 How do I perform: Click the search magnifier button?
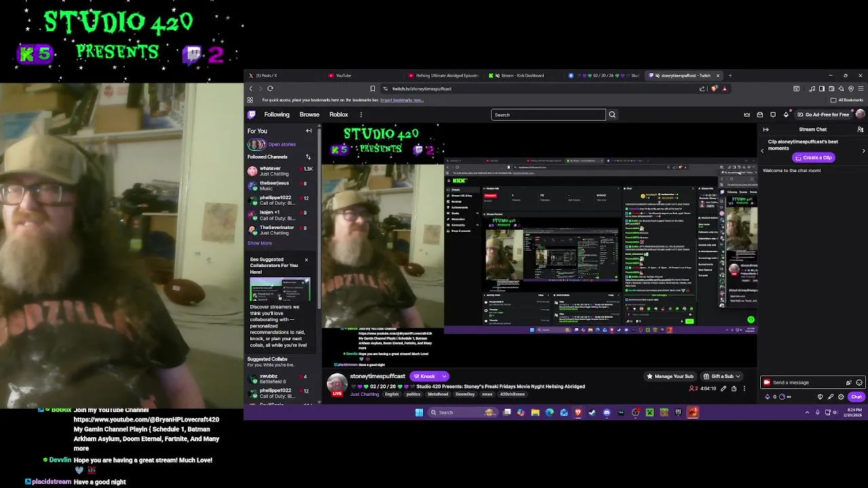(612, 115)
